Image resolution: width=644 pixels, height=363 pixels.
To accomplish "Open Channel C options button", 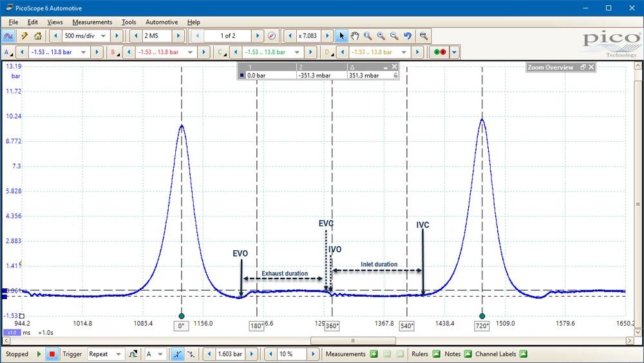I will click(x=222, y=52).
